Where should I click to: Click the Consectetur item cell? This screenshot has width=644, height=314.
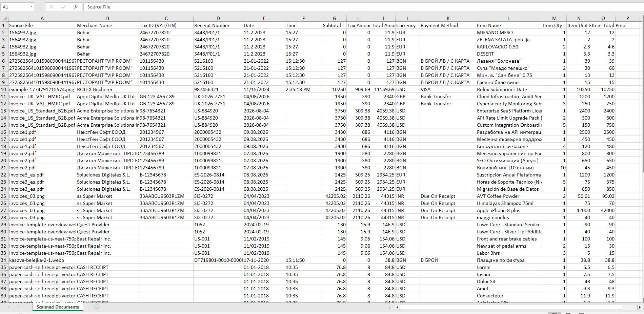509,296
